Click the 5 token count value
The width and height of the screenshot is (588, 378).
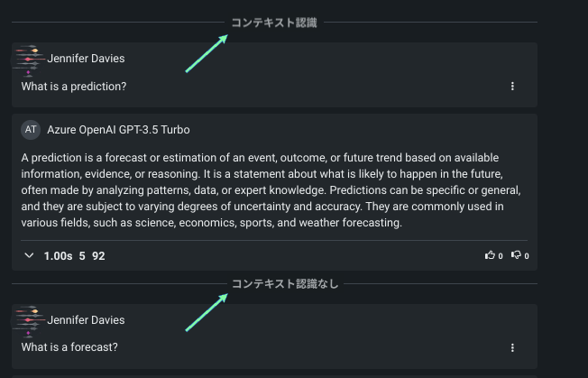pos(82,256)
